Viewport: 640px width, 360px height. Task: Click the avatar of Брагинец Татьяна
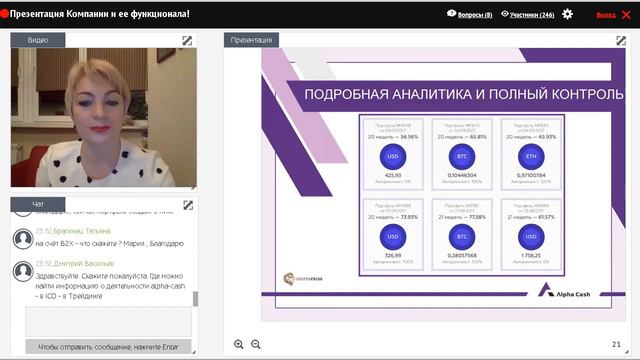point(23,239)
